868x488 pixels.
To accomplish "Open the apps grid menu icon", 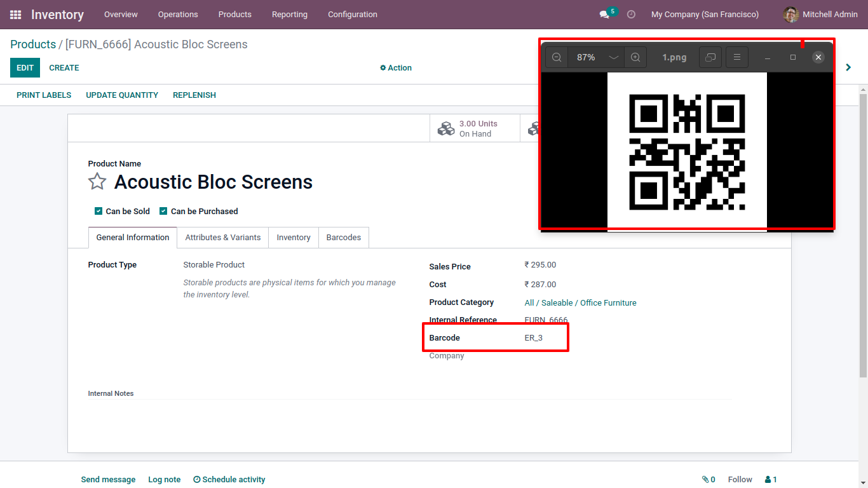I will coord(15,14).
